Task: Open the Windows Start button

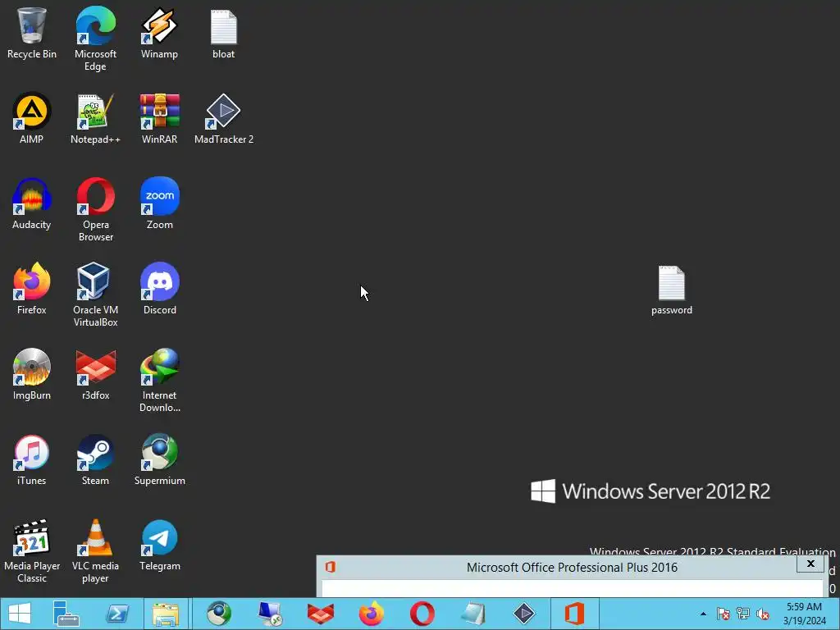Action: pos(20,614)
